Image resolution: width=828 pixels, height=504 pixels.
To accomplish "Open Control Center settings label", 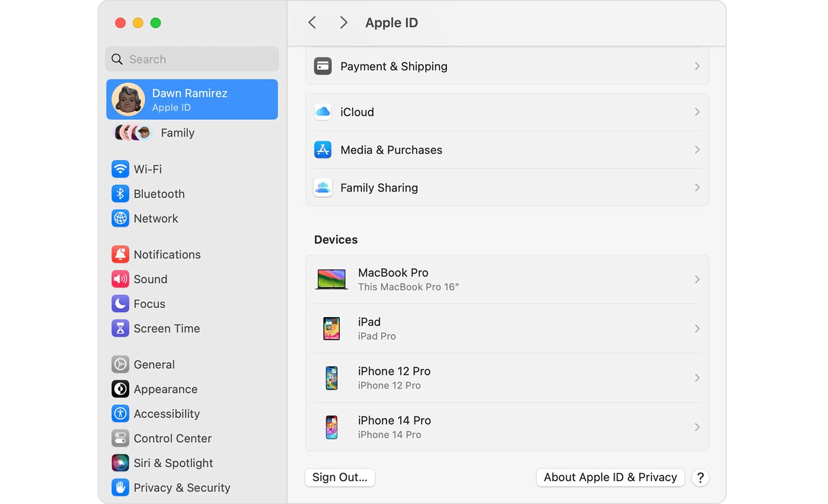I will click(x=173, y=439).
